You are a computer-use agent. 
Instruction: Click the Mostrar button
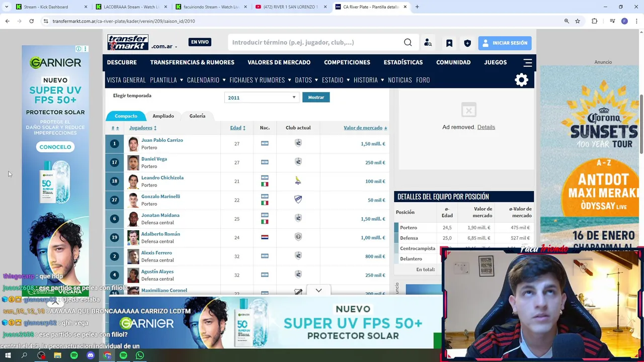click(x=316, y=98)
